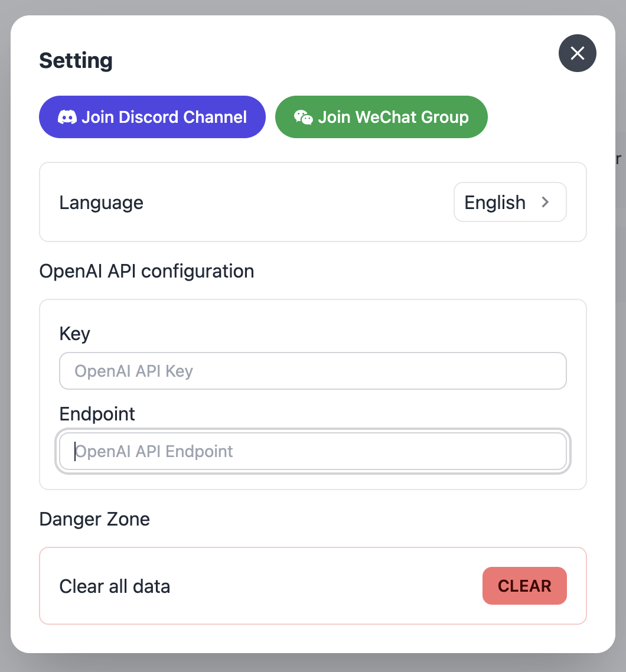Viewport: 626px width, 672px height.
Task: Open the Join Discord Channel button
Action: point(152,116)
